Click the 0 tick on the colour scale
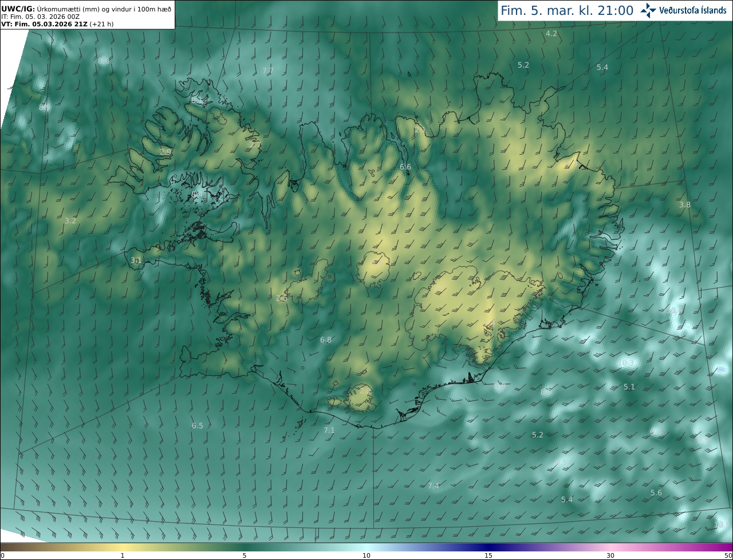This screenshot has width=733, height=560. coord(2,555)
